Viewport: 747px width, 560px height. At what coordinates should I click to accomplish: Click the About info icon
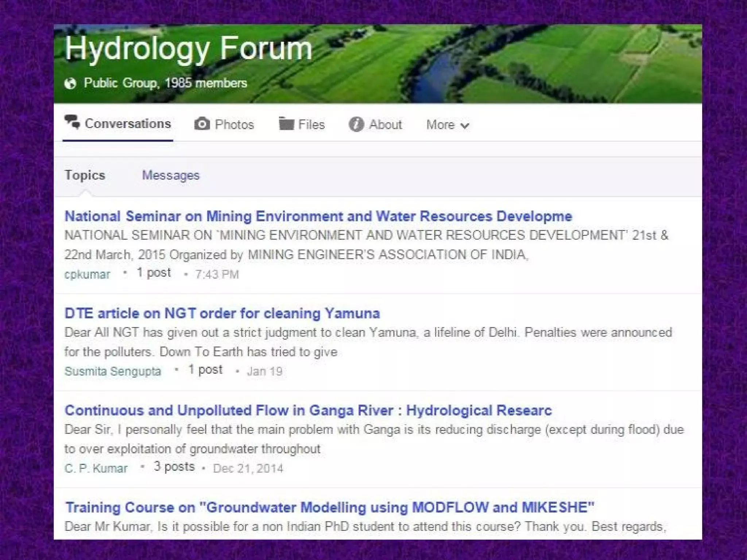pyautogui.click(x=356, y=124)
